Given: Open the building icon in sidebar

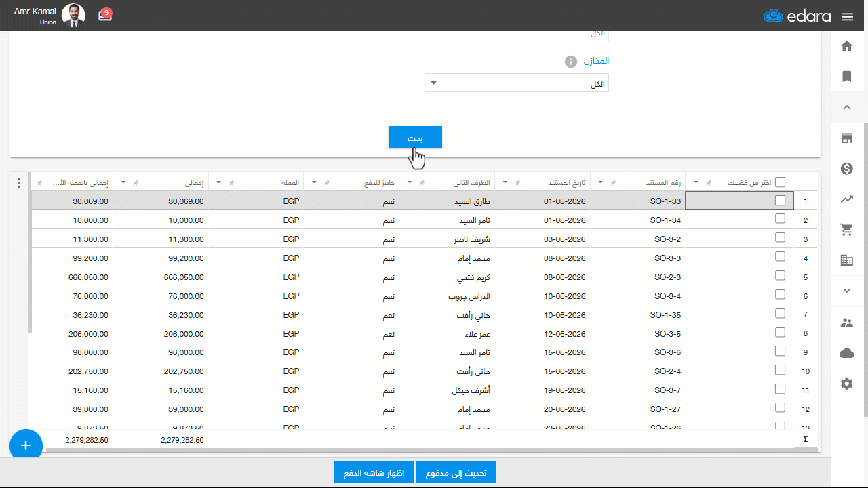Looking at the screenshot, I should 846,260.
